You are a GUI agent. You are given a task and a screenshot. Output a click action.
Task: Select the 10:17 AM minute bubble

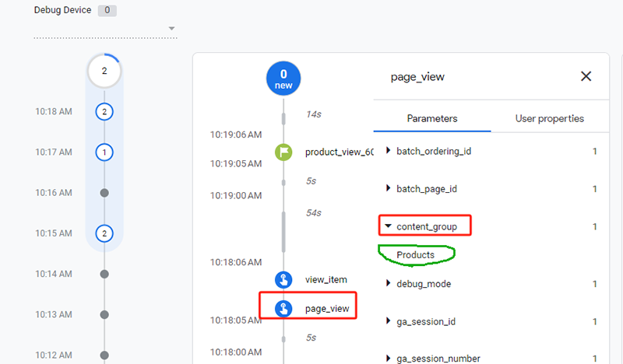104,152
